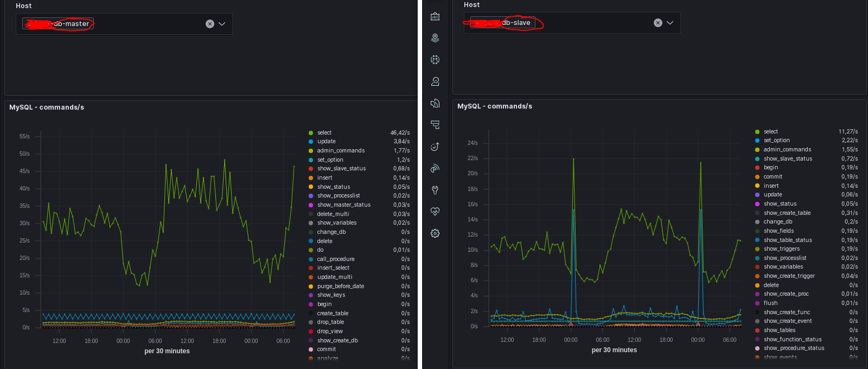
Task: Open the heartbeat Stack Monitoring icon
Action: (x=435, y=211)
